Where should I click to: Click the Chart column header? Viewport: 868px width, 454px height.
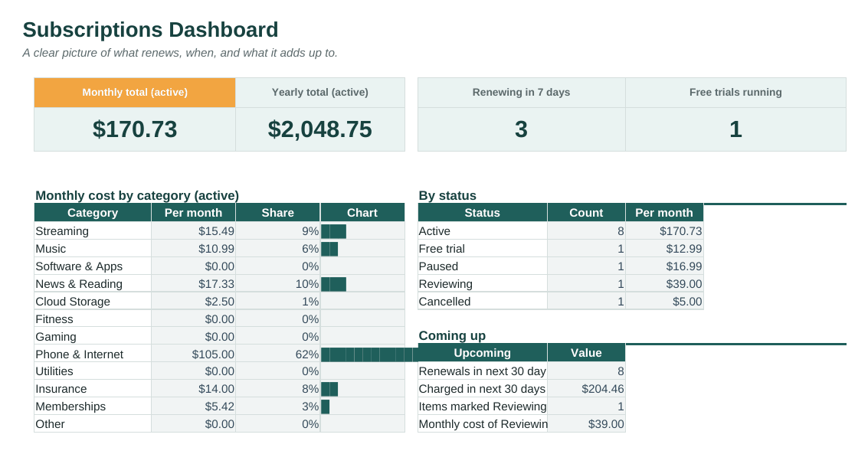pyautogui.click(x=362, y=213)
